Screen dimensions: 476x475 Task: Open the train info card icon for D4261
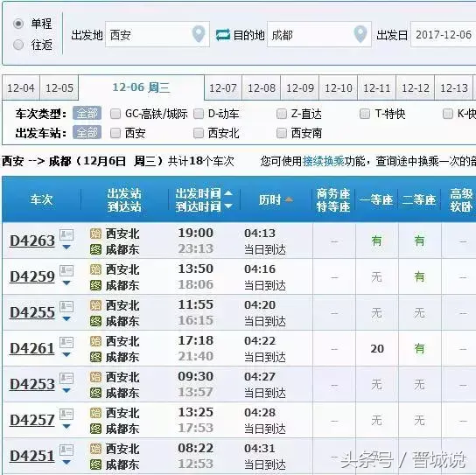[x=66, y=342]
